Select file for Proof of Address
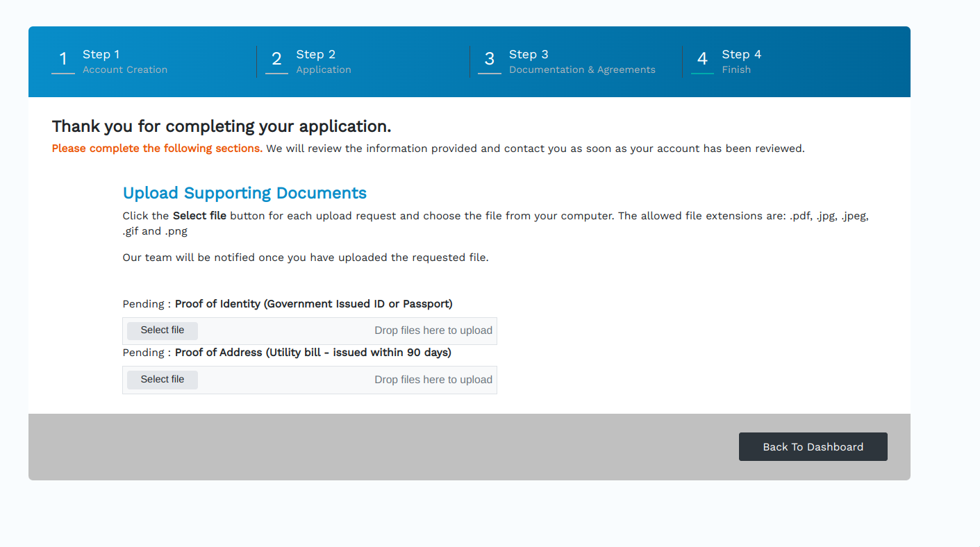The image size is (980, 547). pos(163,380)
